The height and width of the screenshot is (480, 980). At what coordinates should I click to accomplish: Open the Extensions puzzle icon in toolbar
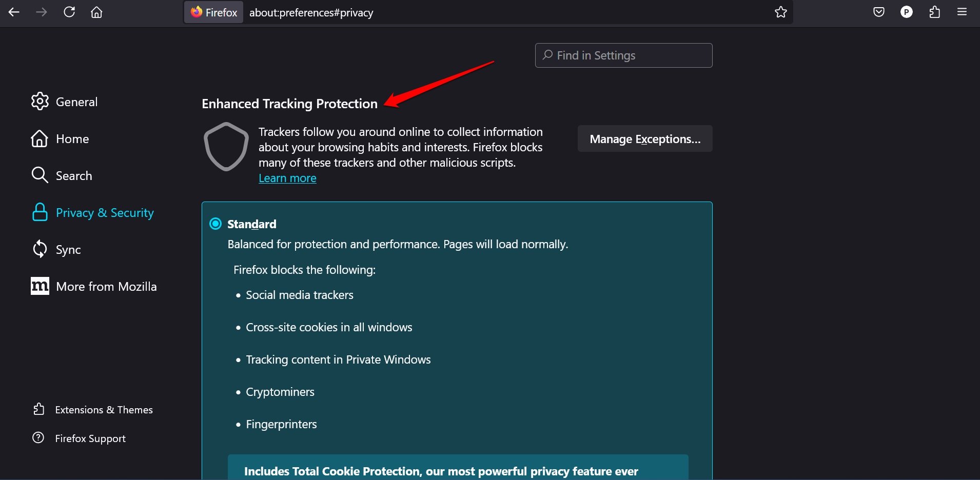click(934, 12)
